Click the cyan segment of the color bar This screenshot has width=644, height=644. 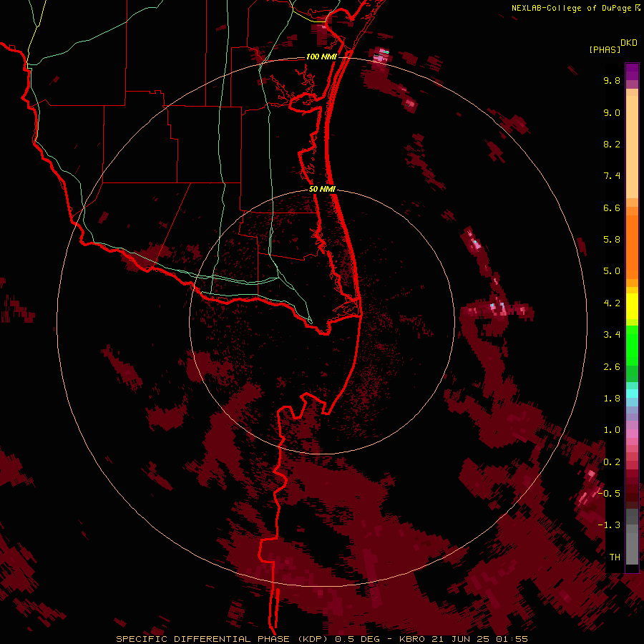click(x=632, y=393)
